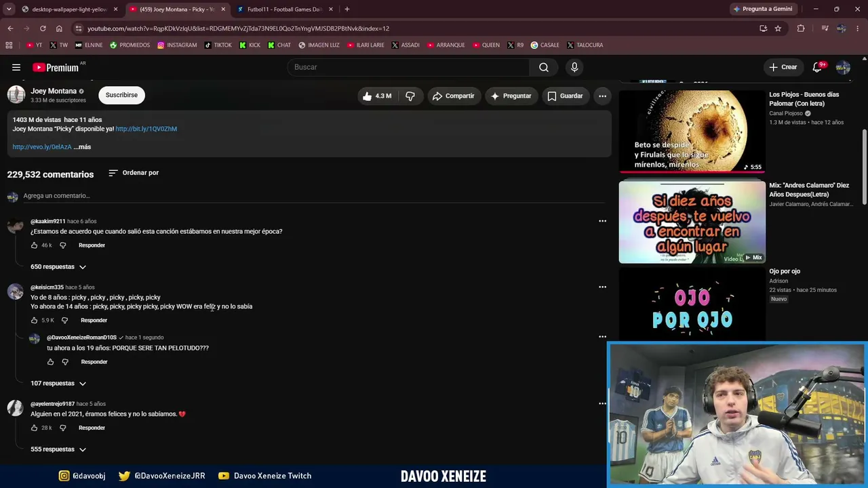This screenshot has height=488, width=868.
Task: Start voice search with the microphone
Action: pyautogui.click(x=574, y=67)
